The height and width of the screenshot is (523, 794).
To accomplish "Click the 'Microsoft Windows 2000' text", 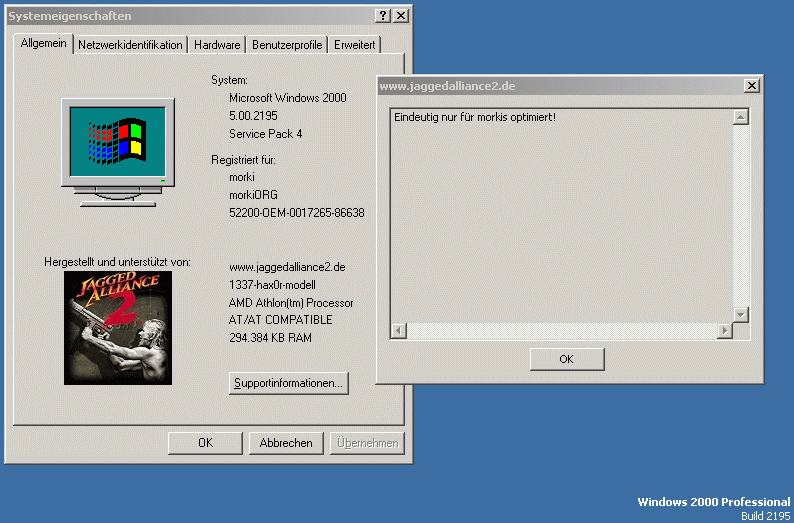I will click(x=288, y=98).
